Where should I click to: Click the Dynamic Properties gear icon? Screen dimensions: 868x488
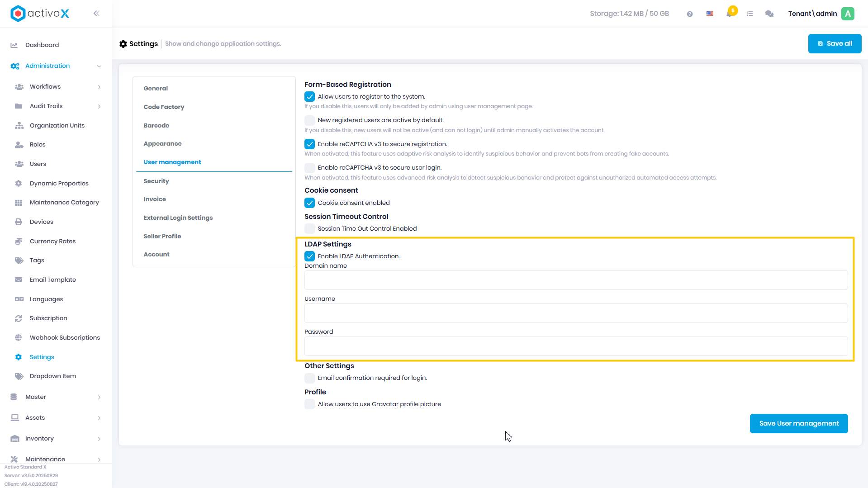[19, 184]
